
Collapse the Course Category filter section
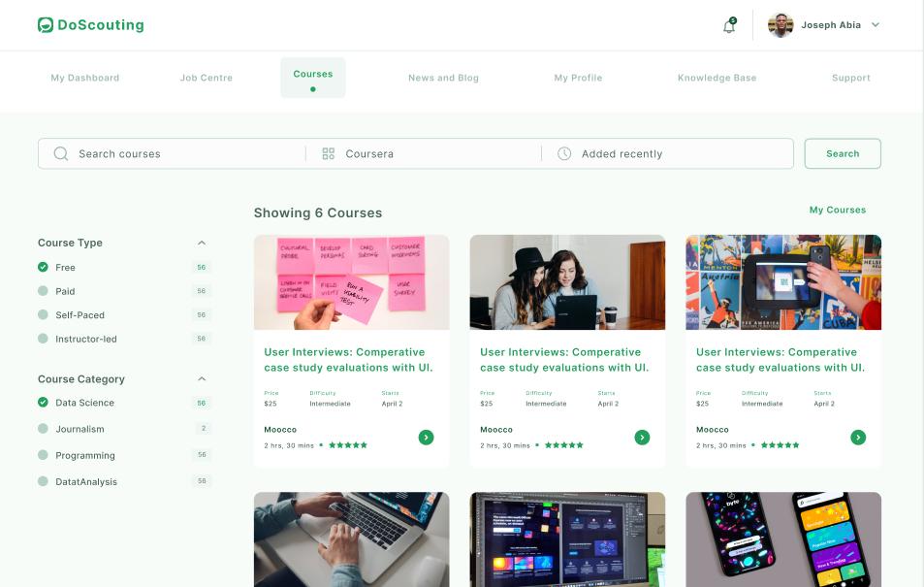(x=203, y=379)
